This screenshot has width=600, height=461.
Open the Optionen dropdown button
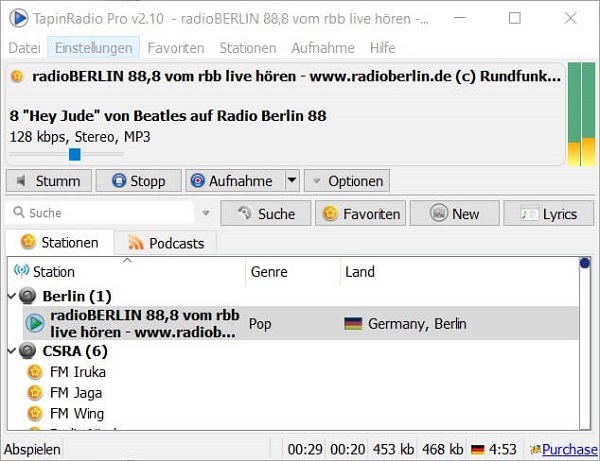pyautogui.click(x=347, y=181)
